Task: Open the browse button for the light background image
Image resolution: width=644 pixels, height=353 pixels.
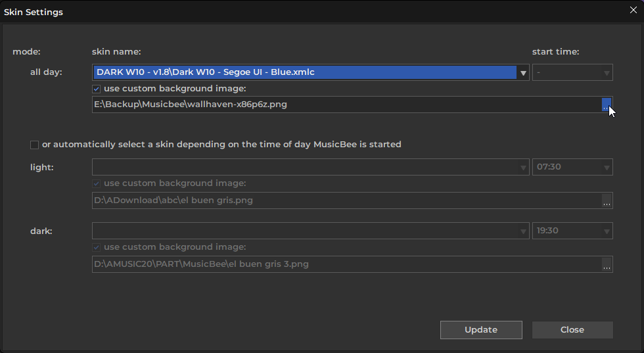Action: point(607,200)
